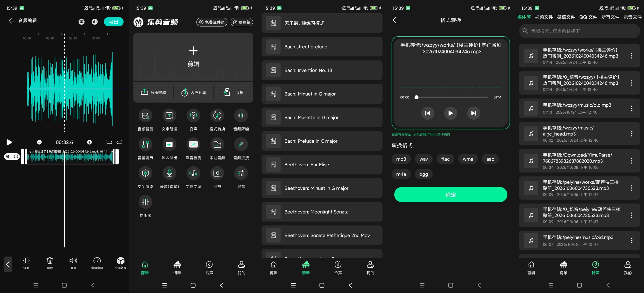Viewport: 644px width, 293px height.
Task: Confirm conversion with 确定 button
Action: (x=451, y=195)
